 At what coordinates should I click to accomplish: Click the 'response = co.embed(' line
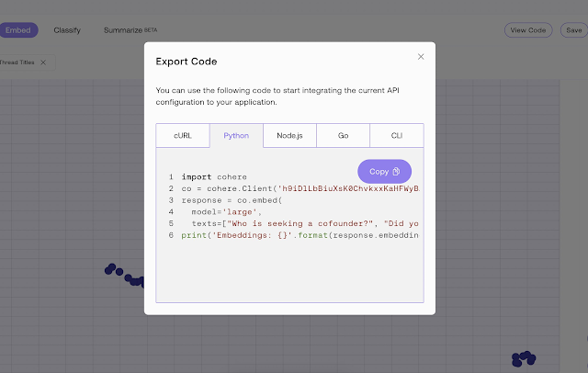click(x=232, y=200)
